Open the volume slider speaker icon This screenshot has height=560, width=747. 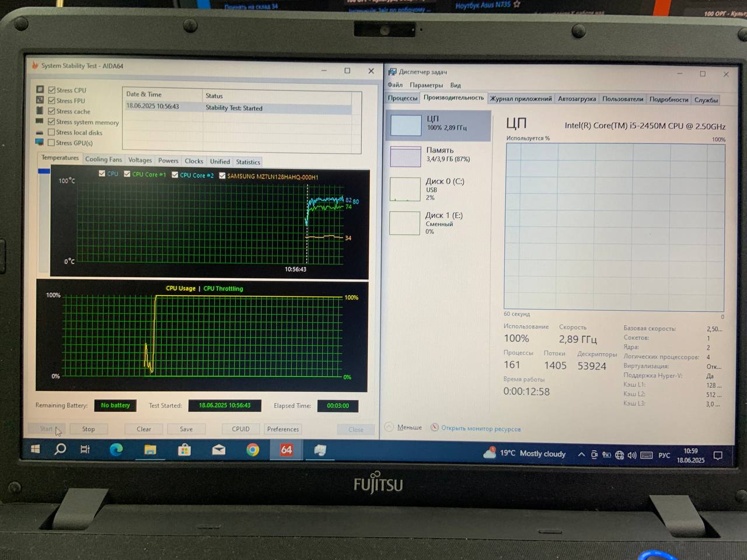[x=632, y=455]
